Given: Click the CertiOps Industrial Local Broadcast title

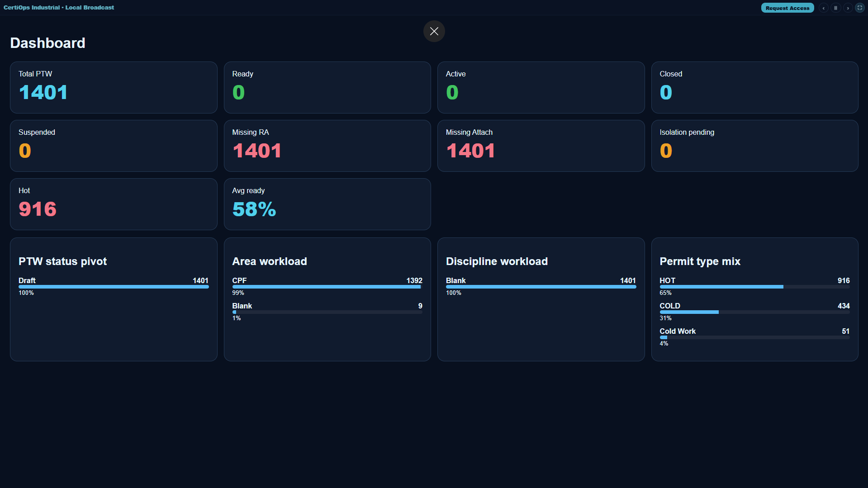Looking at the screenshot, I should coord(59,8).
